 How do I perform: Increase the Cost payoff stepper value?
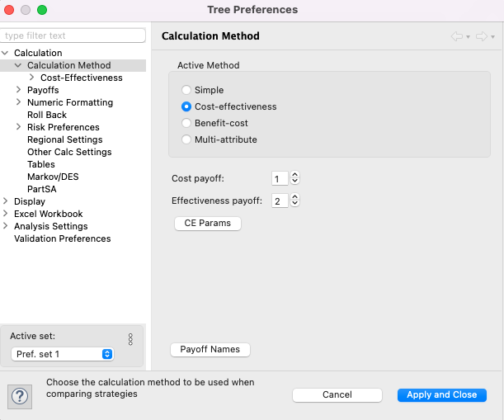pyautogui.click(x=294, y=175)
